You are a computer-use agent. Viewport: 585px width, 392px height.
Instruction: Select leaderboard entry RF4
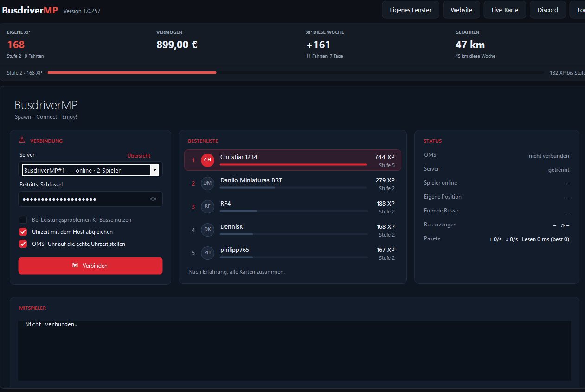pyautogui.click(x=293, y=206)
